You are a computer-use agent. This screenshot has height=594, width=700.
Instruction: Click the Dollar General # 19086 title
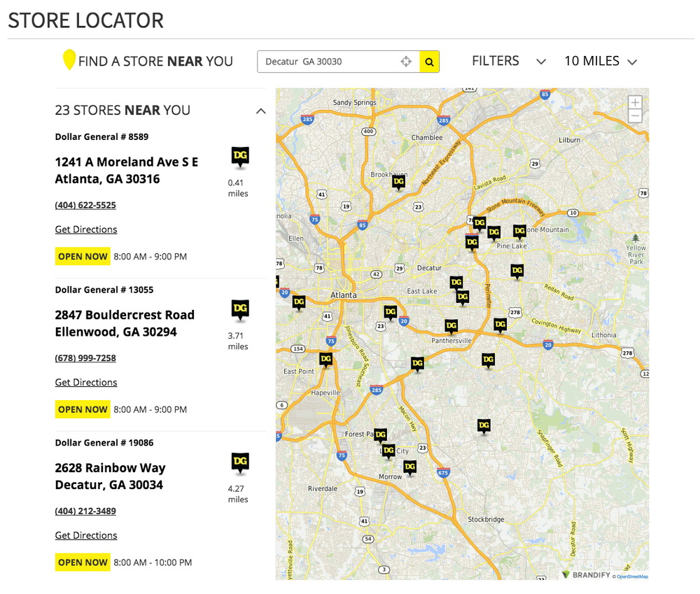[104, 443]
